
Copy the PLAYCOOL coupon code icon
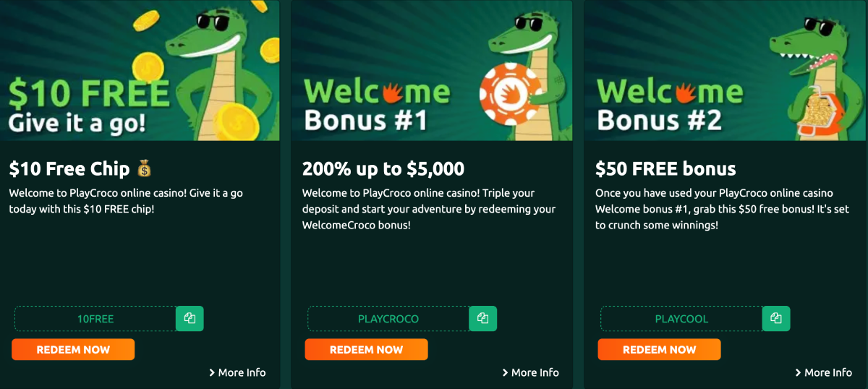pos(775,318)
